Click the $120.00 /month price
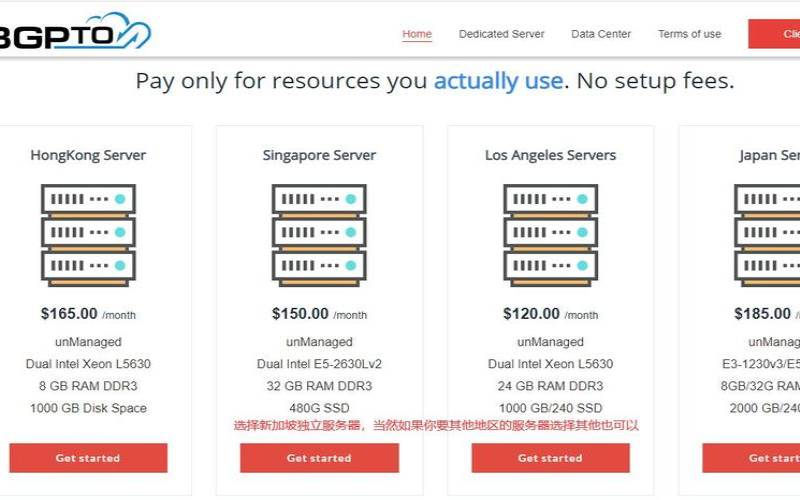Viewport: 800px width, 500px height. coord(550,314)
